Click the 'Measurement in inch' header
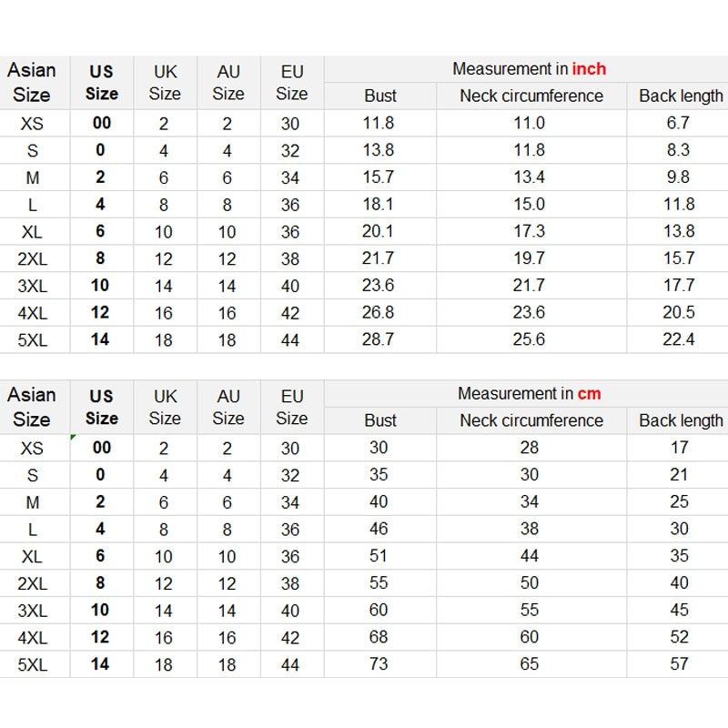Screen dimensions: 728x728 coord(529,69)
